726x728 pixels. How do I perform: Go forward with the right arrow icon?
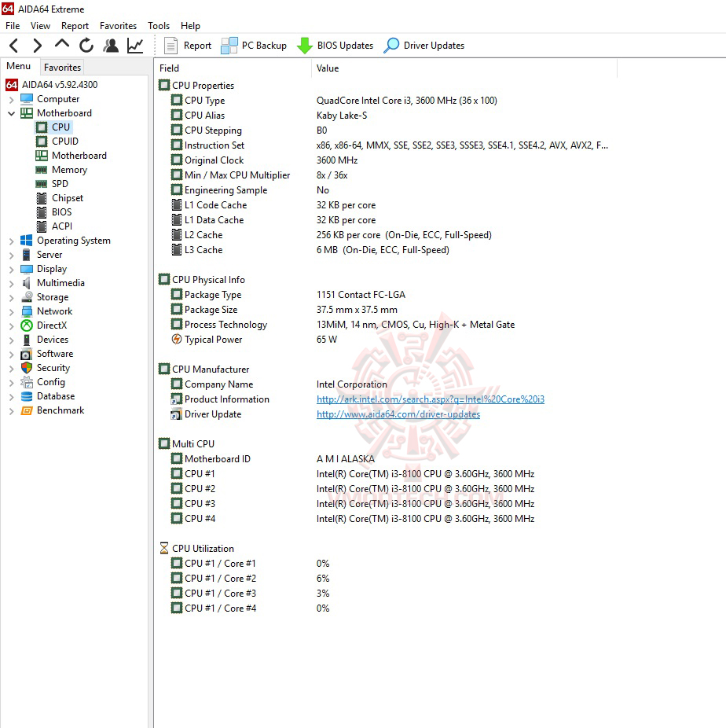coord(38,46)
